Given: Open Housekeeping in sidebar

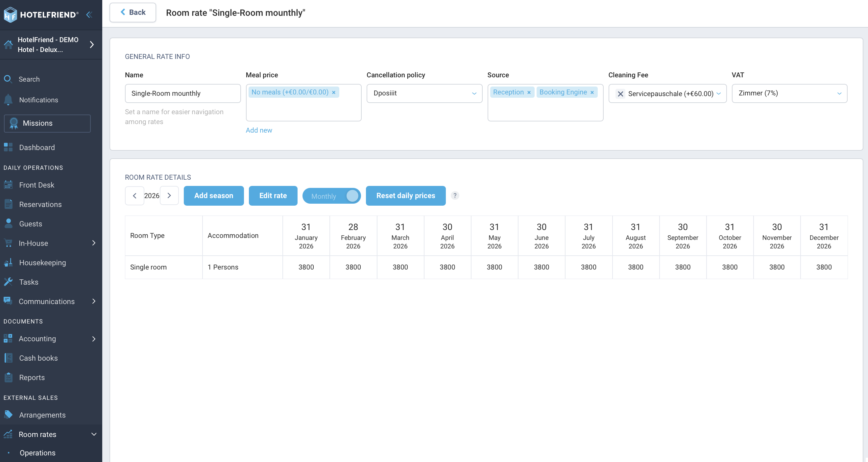Looking at the screenshot, I should pyautogui.click(x=42, y=262).
